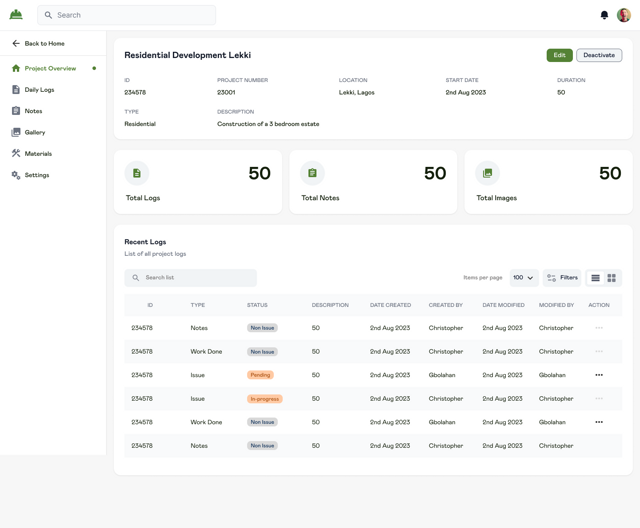Open action menu for Gbolahan's Work Done row
This screenshot has height=528, width=640.
(599, 422)
